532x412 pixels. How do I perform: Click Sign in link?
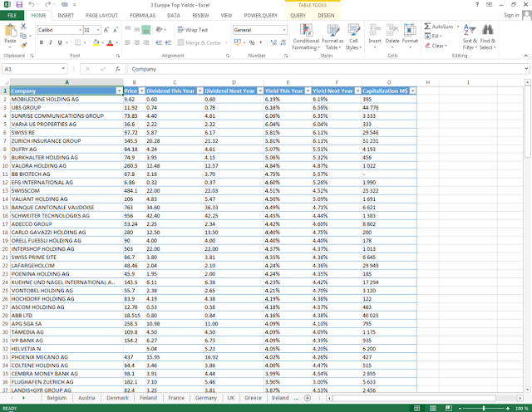pos(511,15)
